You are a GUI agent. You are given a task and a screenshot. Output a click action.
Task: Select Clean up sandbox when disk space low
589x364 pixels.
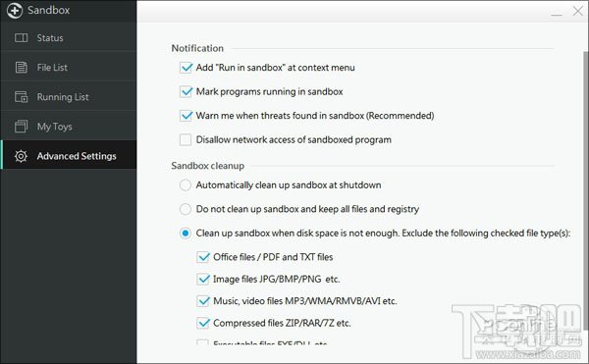[186, 234]
